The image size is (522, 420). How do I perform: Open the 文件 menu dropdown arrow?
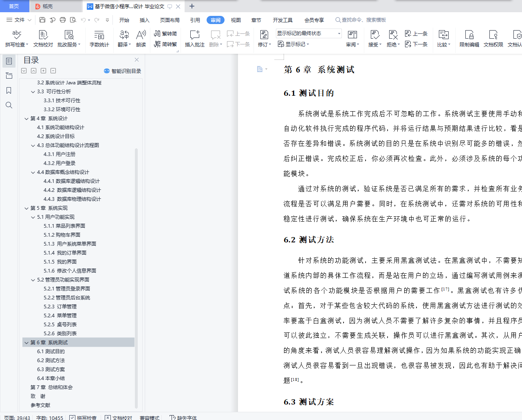29,20
